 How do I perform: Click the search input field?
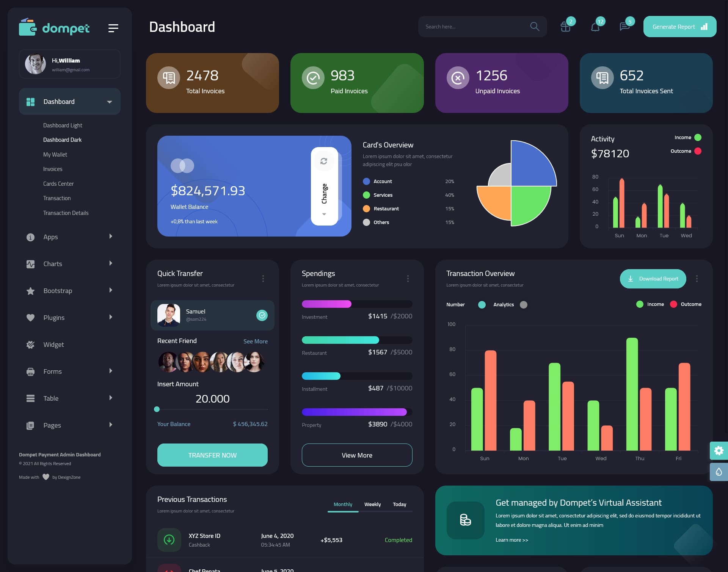point(473,26)
